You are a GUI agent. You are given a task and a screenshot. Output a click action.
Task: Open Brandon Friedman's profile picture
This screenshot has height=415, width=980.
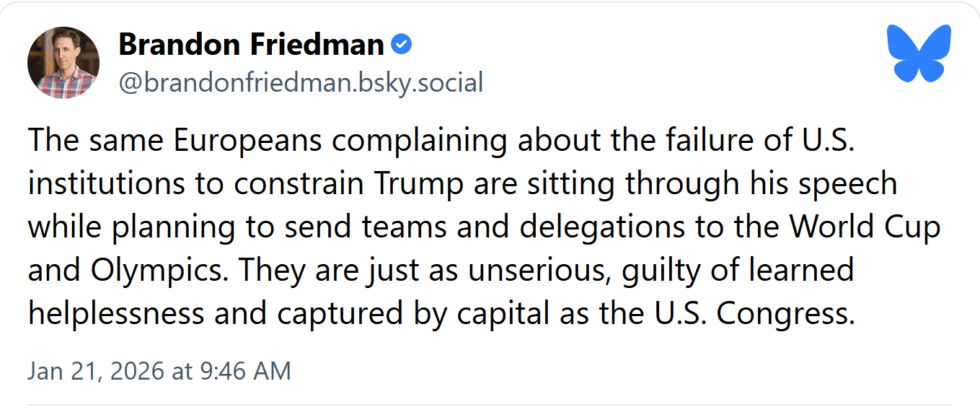point(63,63)
